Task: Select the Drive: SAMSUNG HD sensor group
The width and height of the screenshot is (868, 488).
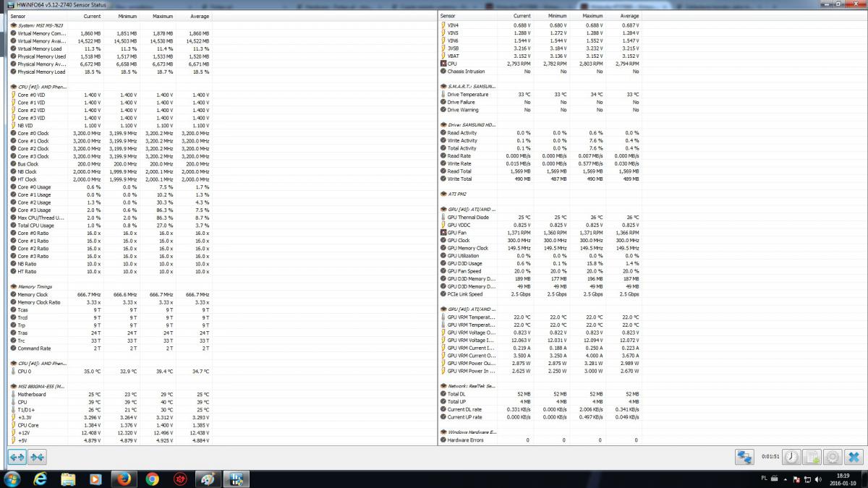Action: coord(467,125)
